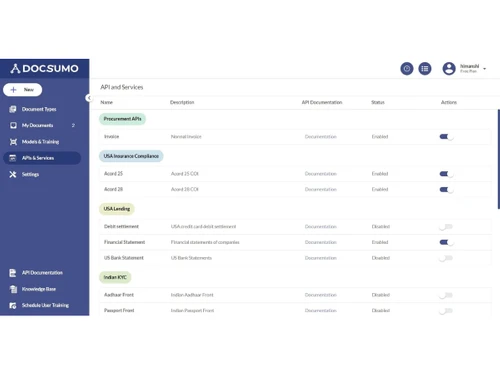Click the US Bank Statement row name

(124, 258)
